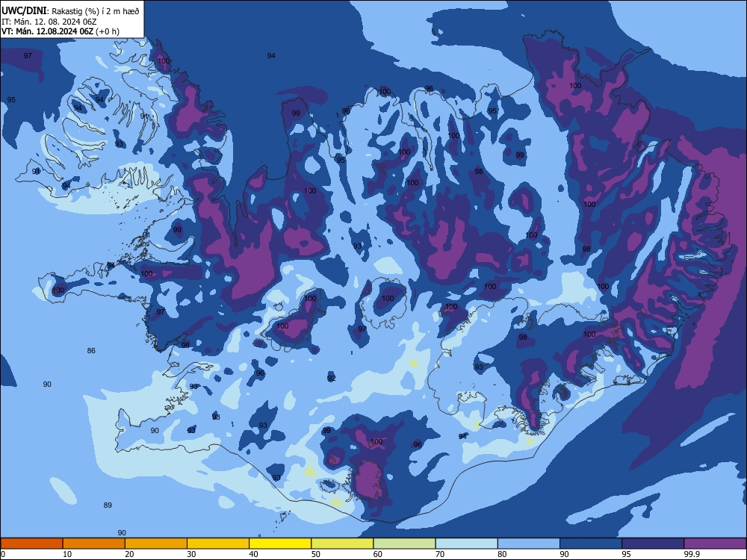
Task: Click the pale yellow 50–60 legend swatch
Action: [x=342, y=544]
